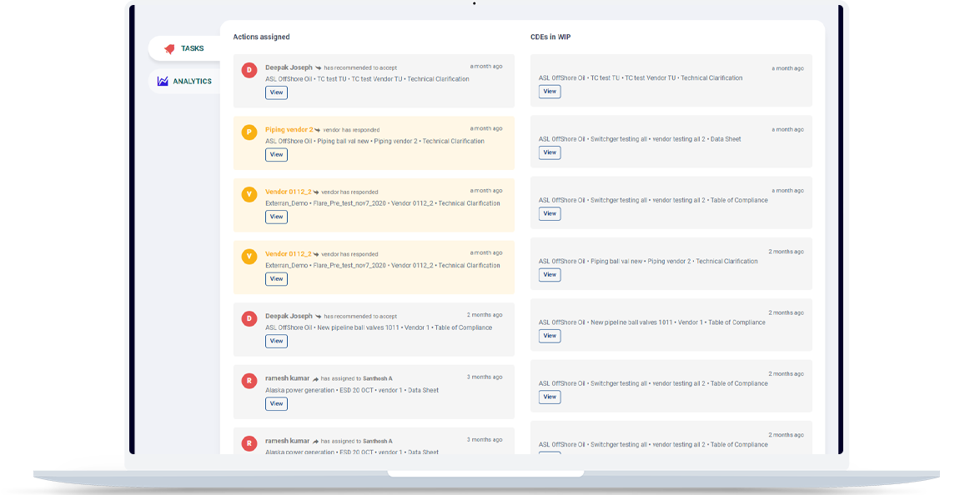980x495 pixels.
Task: Click the Vendor 0112_2 avatar icon
Action: coord(249,194)
